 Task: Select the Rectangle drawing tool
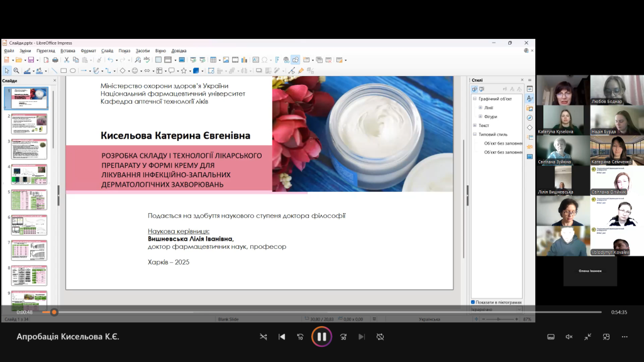click(64, 70)
